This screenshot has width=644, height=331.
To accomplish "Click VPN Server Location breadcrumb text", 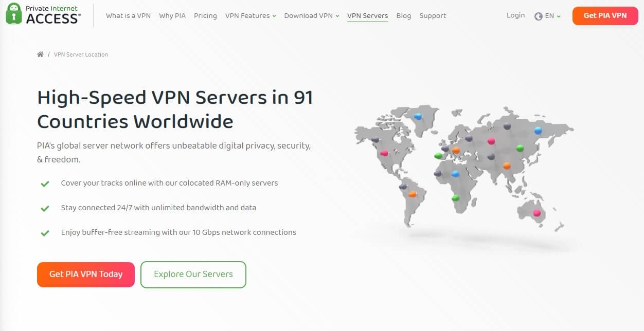I will (81, 54).
